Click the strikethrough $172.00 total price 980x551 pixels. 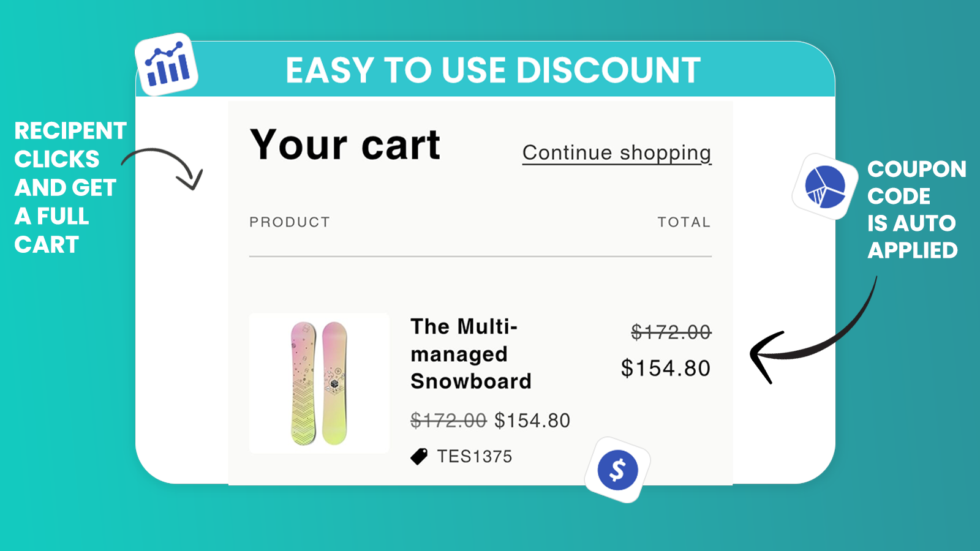pos(671,332)
